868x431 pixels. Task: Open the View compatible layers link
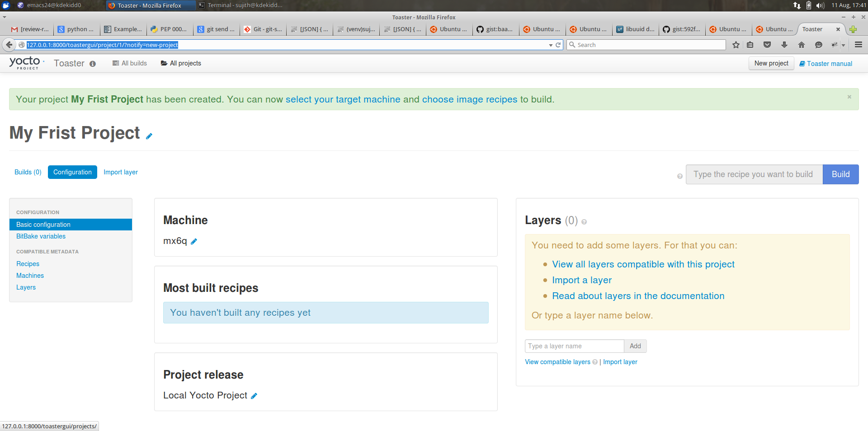(557, 362)
